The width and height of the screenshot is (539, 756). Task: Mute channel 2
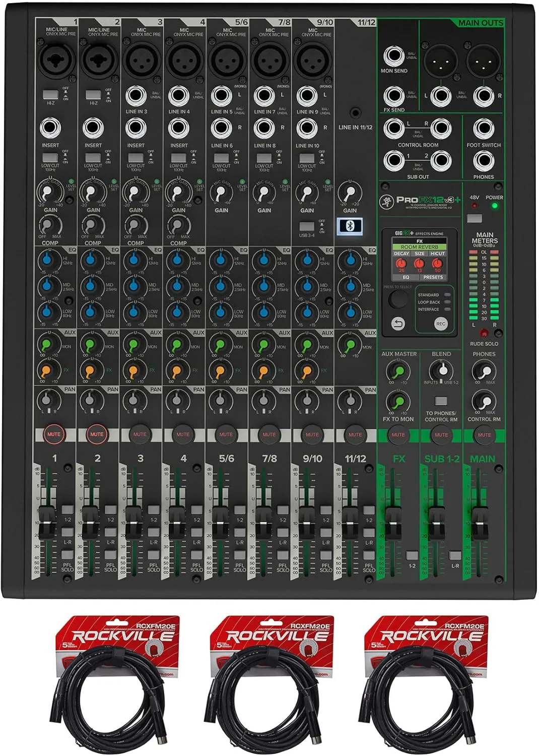[x=97, y=434]
